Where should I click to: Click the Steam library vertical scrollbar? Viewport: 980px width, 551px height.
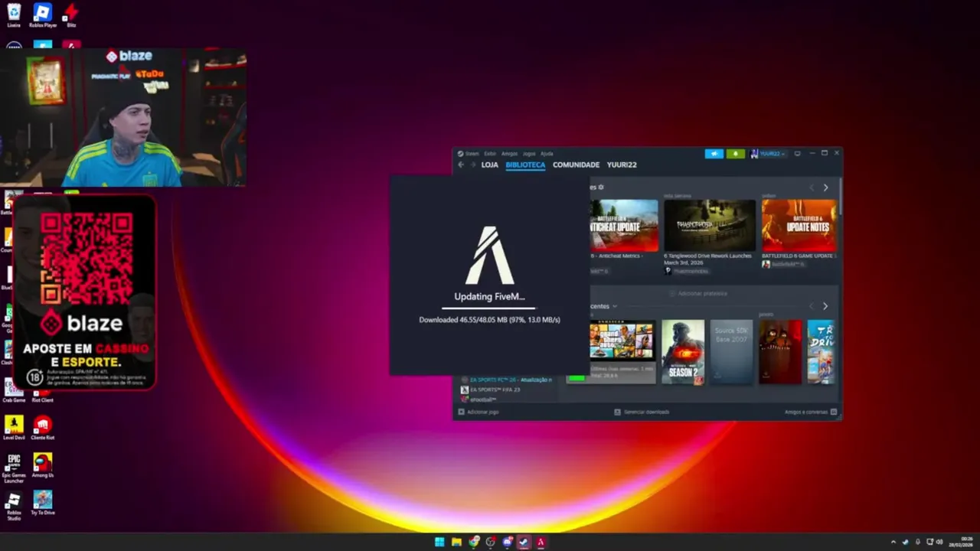(x=840, y=196)
